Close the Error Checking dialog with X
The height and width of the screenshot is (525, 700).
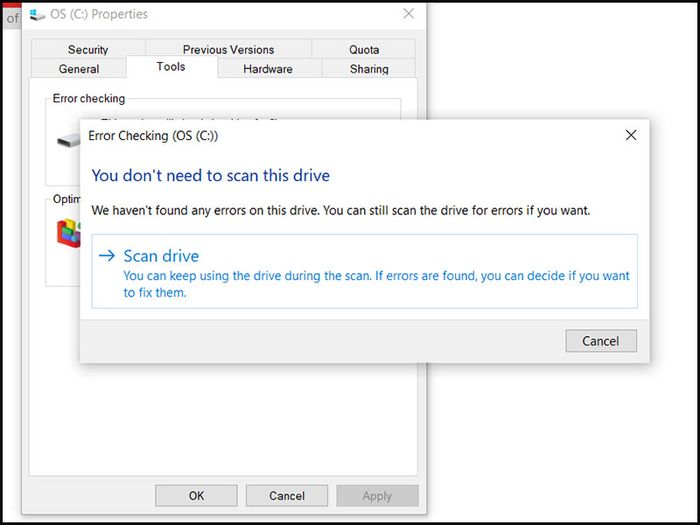[631, 135]
